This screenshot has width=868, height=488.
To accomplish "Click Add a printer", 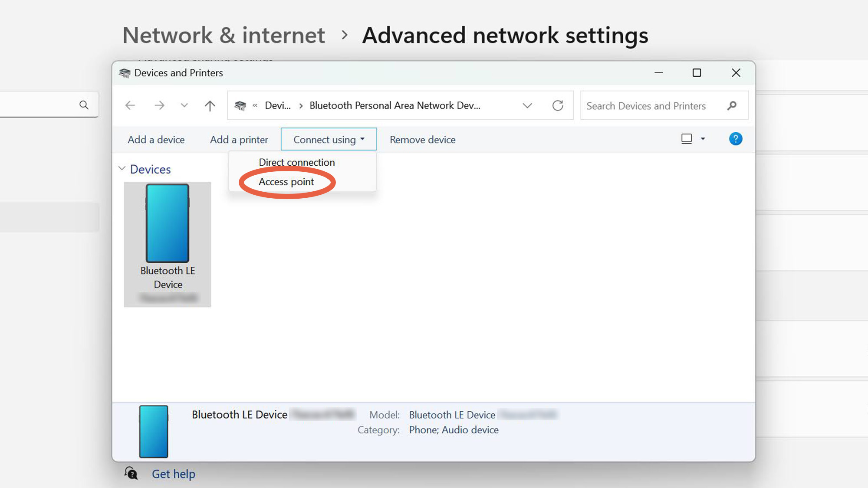I will (239, 140).
